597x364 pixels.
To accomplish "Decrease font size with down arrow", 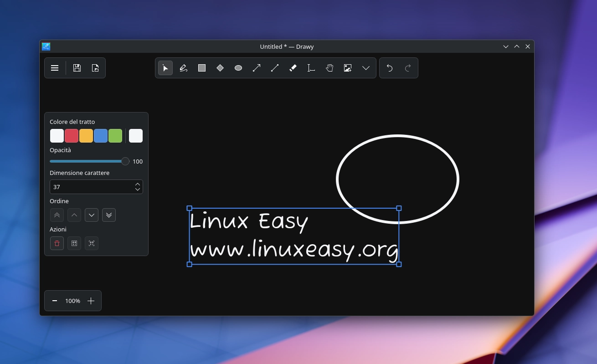I will tap(138, 190).
